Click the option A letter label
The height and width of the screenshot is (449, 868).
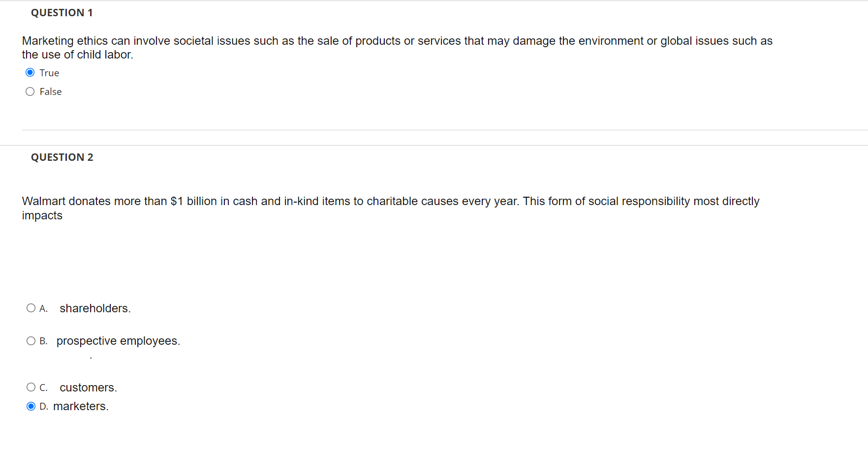coord(43,308)
